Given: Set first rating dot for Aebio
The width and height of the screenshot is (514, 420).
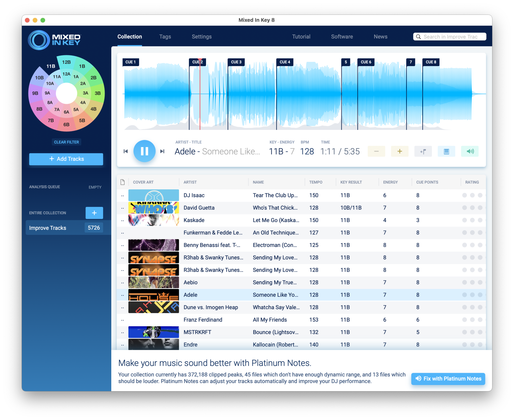Looking at the screenshot, I should (x=464, y=282).
